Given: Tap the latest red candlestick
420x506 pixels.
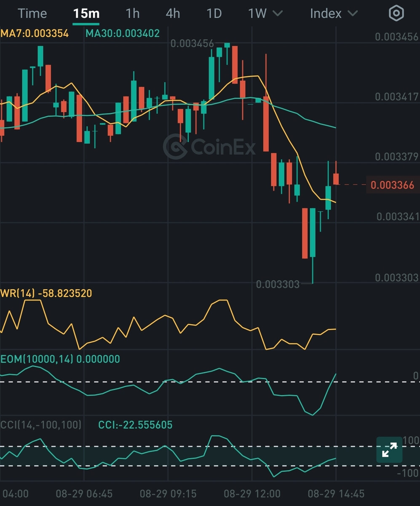Looking at the screenshot, I should point(336,179).
